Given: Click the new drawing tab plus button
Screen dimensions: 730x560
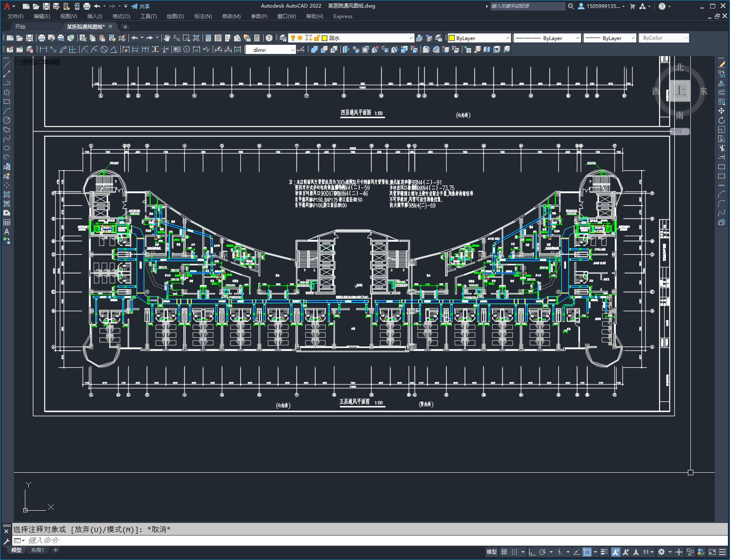Looking at the screenshot, I should [x=125, y=27].
